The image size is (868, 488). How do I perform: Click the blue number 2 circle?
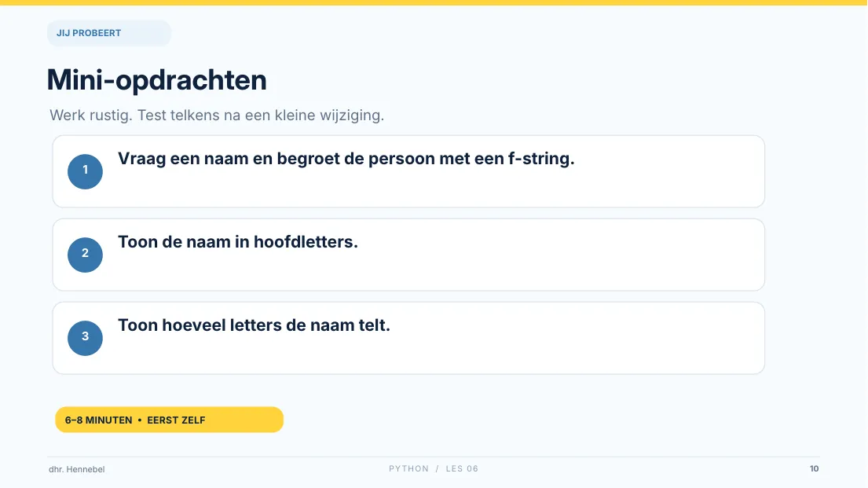(86, 255)
